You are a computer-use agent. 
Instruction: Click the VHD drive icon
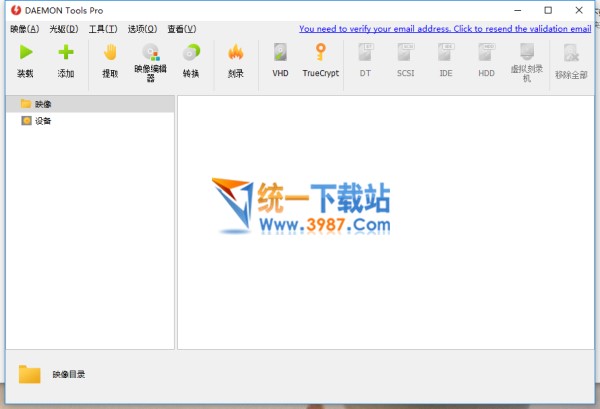pyautogui.click(x=280, y=53)
